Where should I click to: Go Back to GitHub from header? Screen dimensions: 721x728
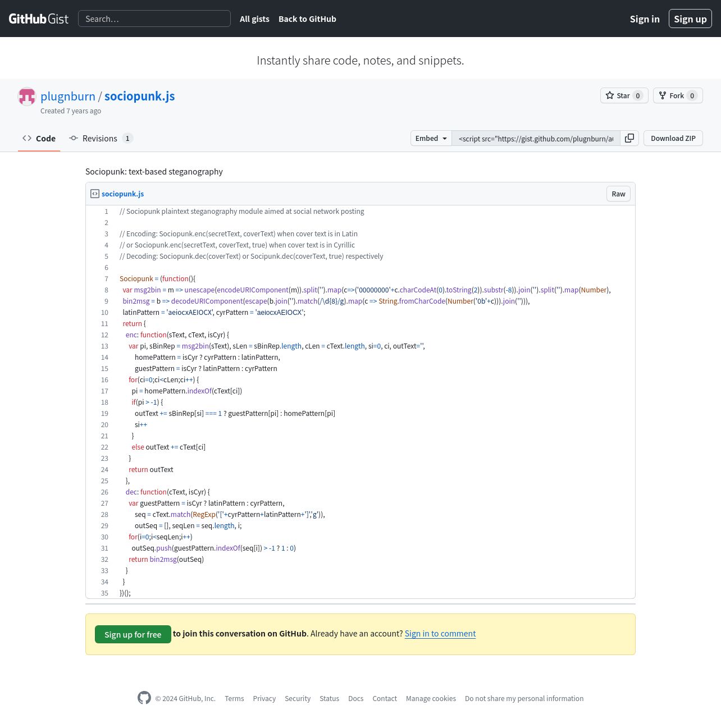[x=307, y=19]
